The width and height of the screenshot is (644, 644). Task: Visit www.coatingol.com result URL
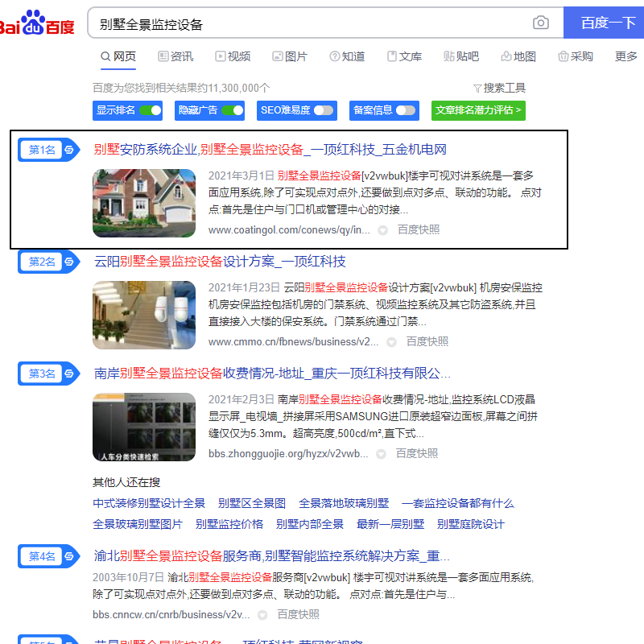[289, 230]
